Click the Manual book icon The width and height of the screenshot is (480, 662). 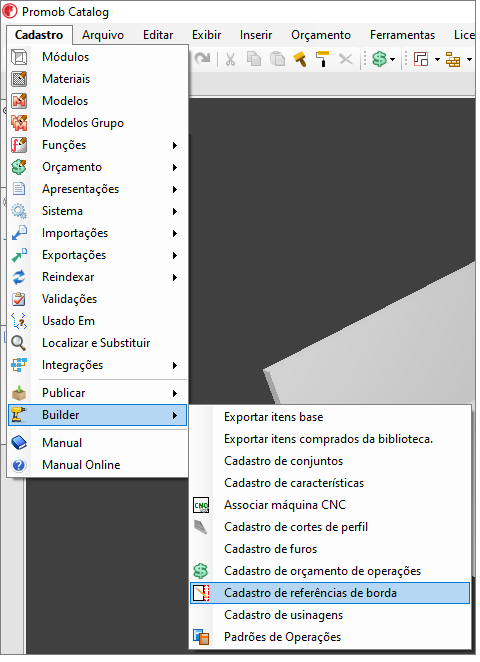click(x=19, y=443)
